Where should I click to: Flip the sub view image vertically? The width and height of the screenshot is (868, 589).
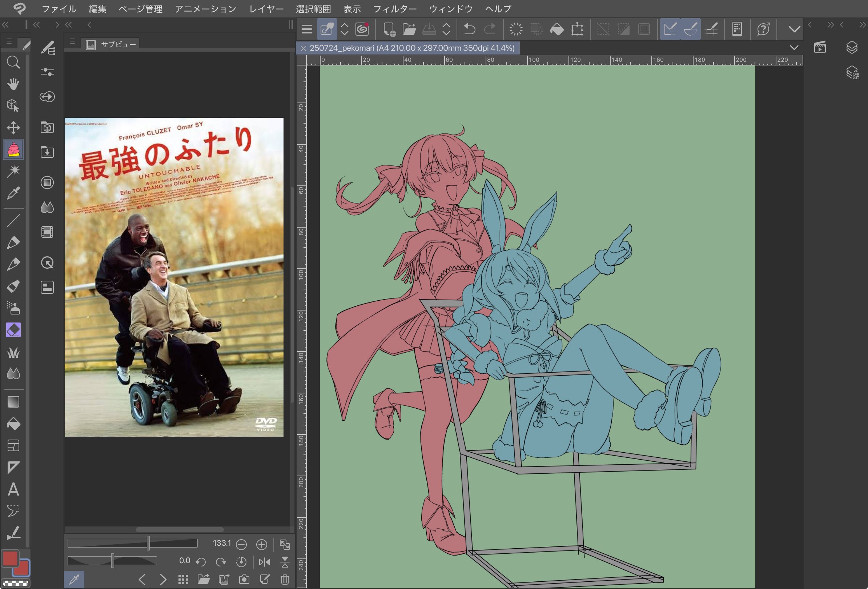click(285, 562)
